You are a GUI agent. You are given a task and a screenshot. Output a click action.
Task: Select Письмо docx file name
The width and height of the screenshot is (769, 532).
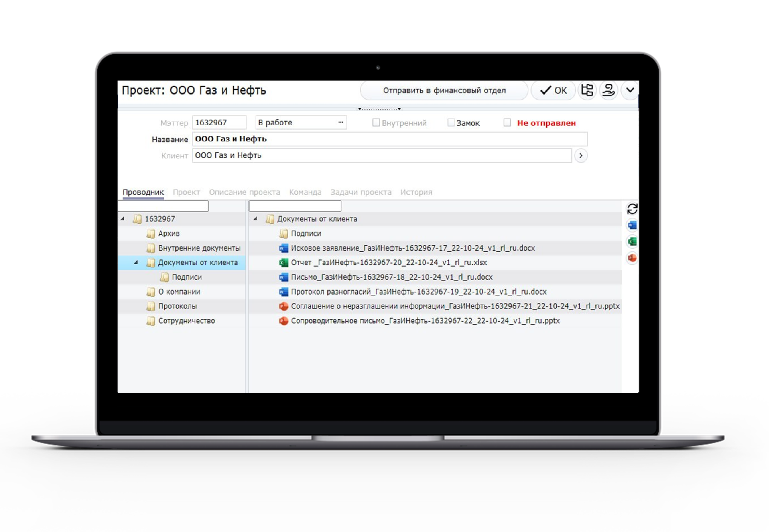tap(392, 277)
